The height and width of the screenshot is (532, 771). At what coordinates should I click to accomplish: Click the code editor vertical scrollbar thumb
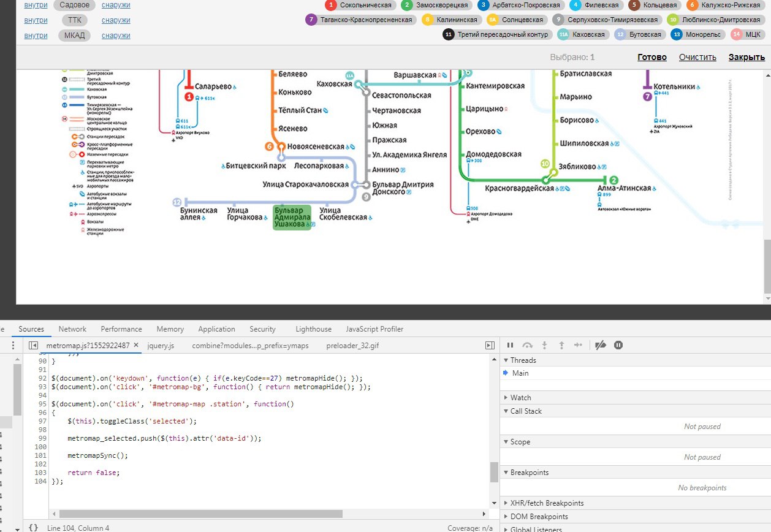(494, 473)
